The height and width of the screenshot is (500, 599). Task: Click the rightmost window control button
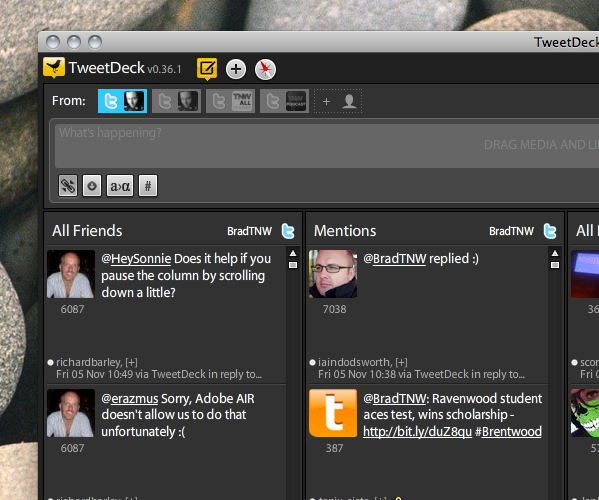(95, 42)
